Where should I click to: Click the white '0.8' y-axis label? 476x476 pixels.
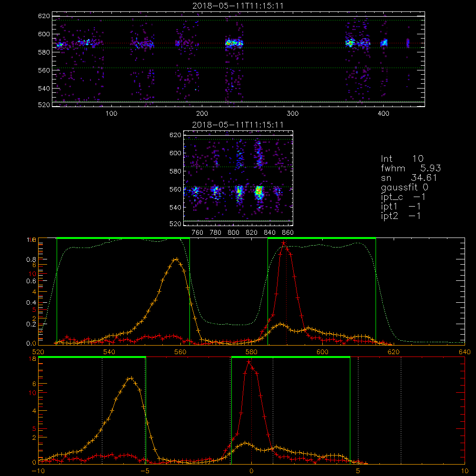(x=31, y=259)
